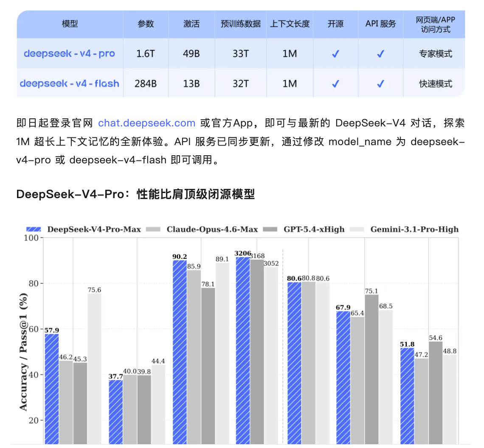Click the API 服务 column header
Viewport: 484px width, 448px height.
tap(380, 24)
